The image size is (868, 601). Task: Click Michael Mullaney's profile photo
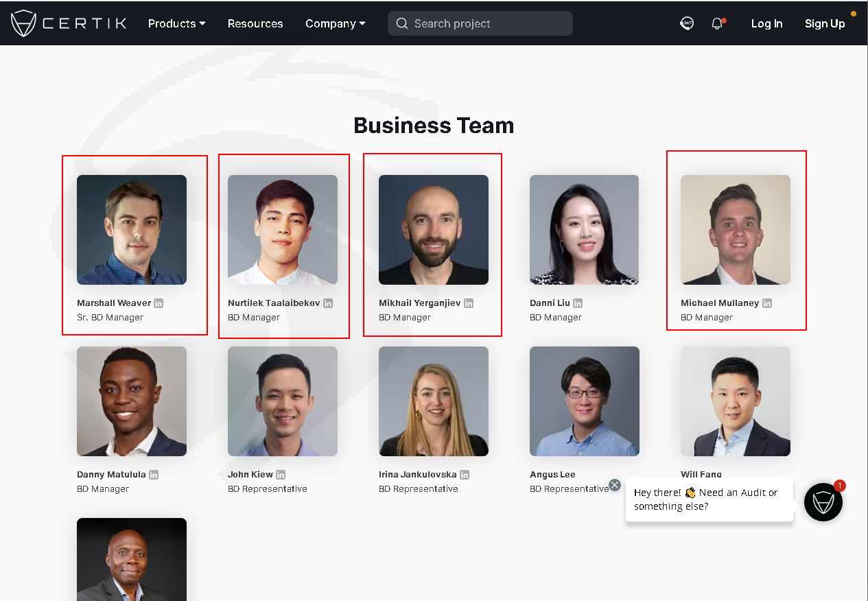pos(736,230)
